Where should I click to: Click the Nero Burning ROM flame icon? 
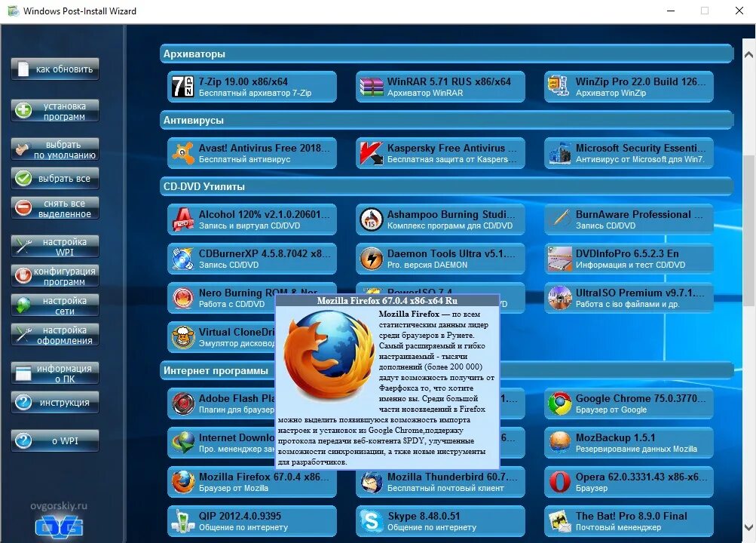coord(182,298)
